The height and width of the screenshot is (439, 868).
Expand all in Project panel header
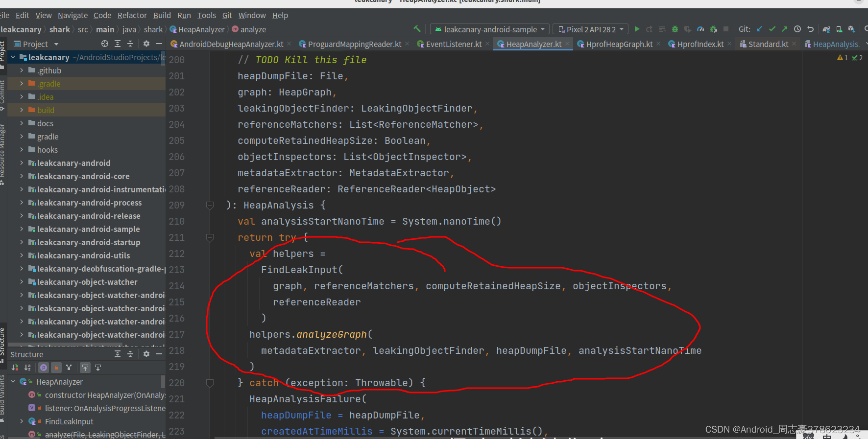[118, 44]
